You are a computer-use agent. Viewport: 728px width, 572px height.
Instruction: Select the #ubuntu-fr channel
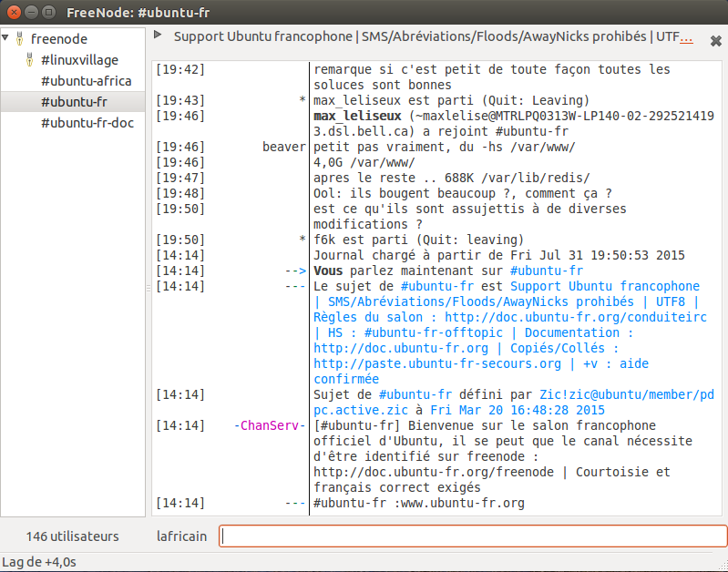[75, 102]
